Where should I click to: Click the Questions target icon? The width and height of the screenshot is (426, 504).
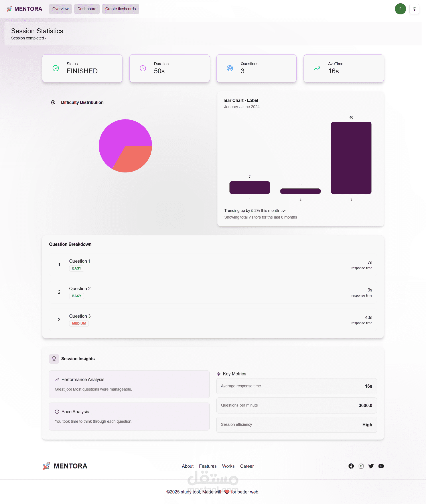pyautogui.click(x=230, y=68)
